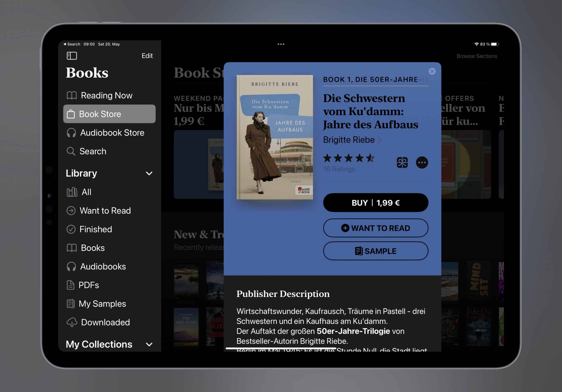Collapse the Library section chevron
The width and height of the screenshot is (562, 392).
coord(149,173)
